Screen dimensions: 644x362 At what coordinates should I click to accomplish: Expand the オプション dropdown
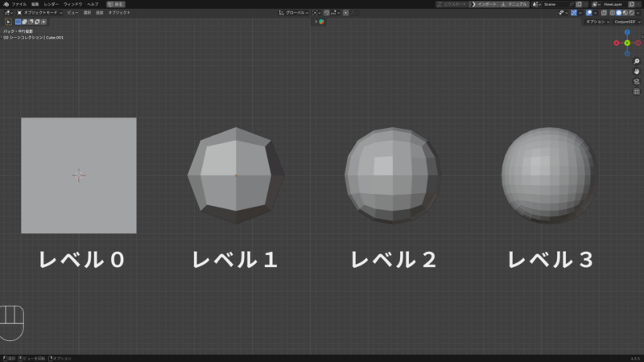pos(597,22)
